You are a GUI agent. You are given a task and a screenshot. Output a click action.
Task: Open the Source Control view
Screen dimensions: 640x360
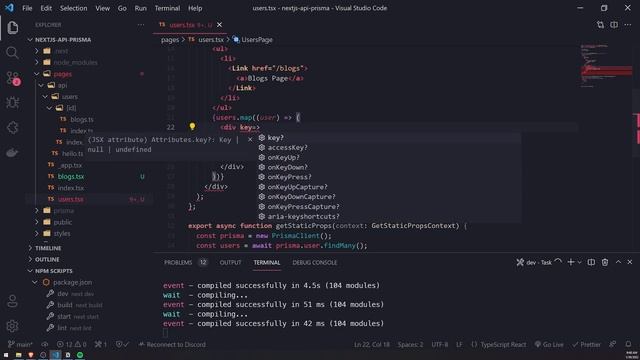pos(12,78)
